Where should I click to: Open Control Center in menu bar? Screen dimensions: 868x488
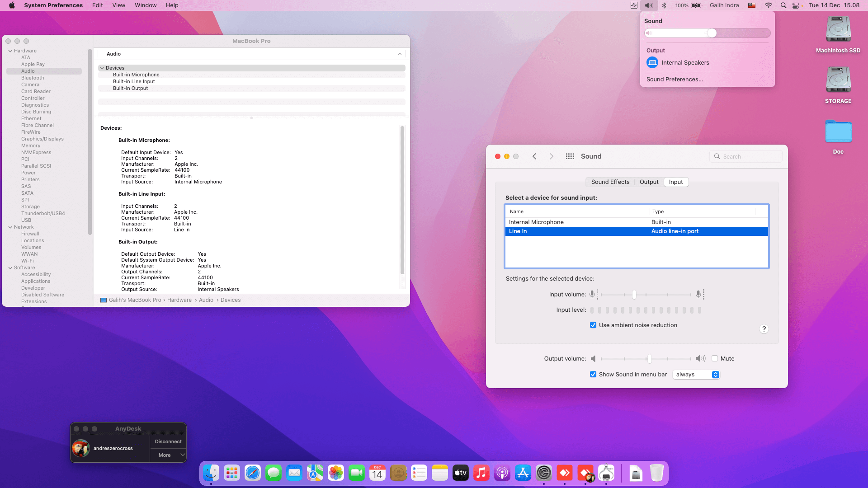click(x=796, y=5)
